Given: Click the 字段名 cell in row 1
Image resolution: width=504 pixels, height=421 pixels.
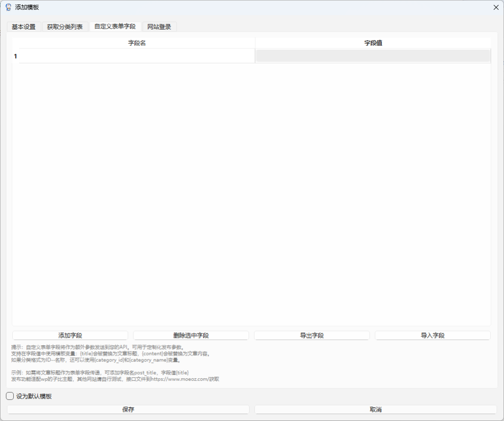Looking at the screenshot, I should coord(136,56).
